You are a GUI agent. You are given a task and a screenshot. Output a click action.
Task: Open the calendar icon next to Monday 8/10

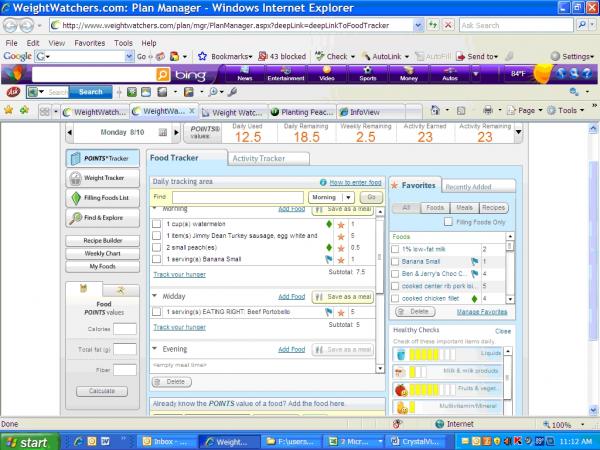click(x=163, y=132)
